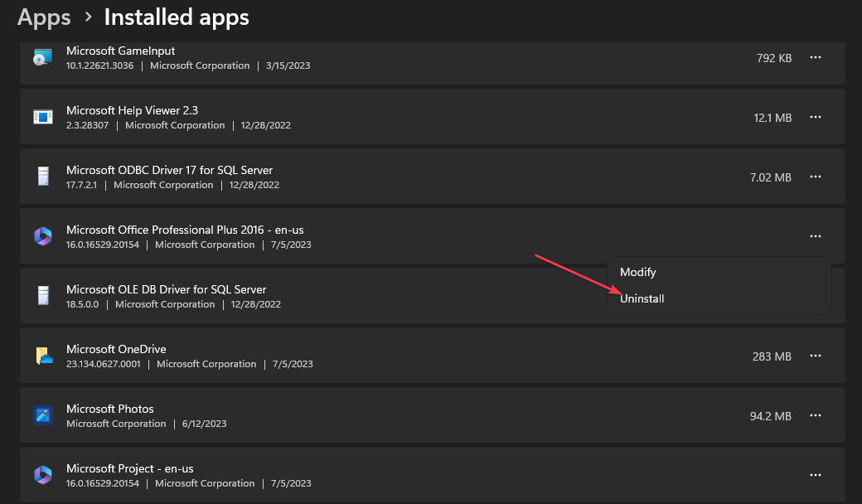The height and width of the screenshot is (504, 862).
Task: Click version 23.134.0627.0001 text
Action: click(104, 364)
